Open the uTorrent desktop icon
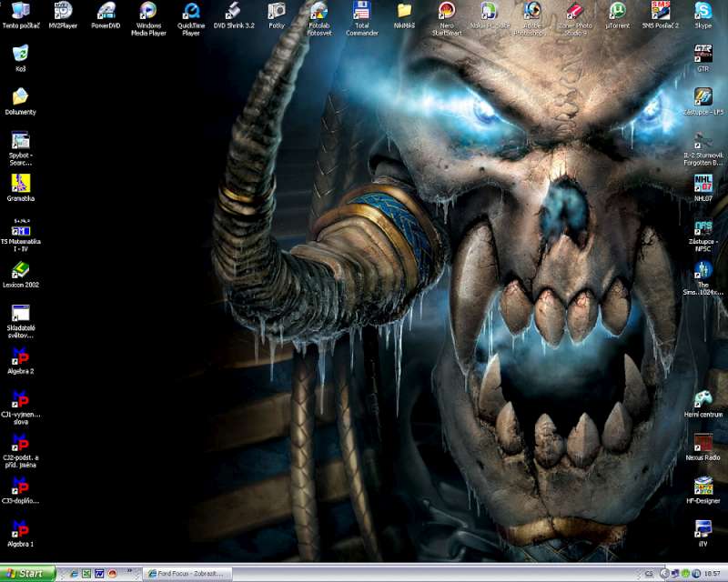 pos(617,12)
